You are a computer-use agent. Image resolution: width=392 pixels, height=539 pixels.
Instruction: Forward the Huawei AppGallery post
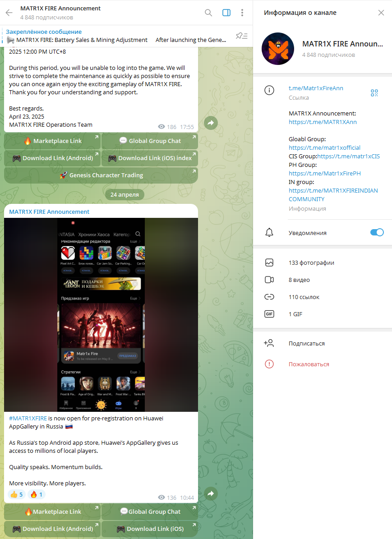pyautogui.click(x=211, y=493)
